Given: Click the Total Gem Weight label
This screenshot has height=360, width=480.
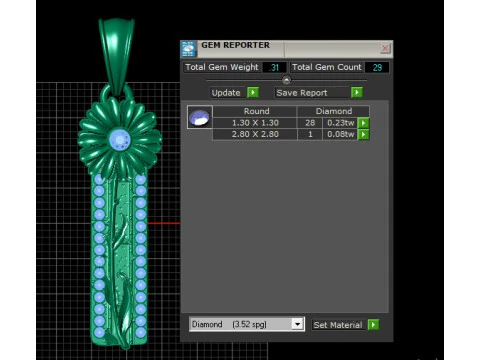Looking at the screenshot, I should coord(222,67).
